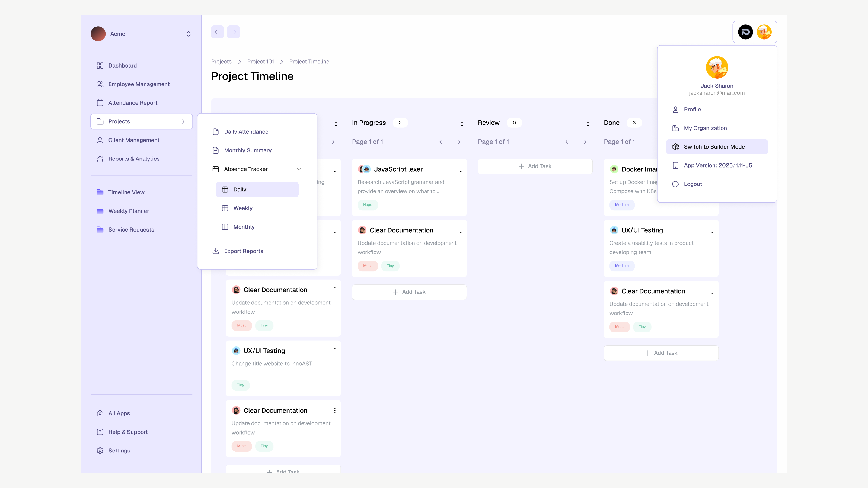Image resolution: width=868 pixels, height=488 pixels.
Task: Click the forward arrow navigation button
Action: click(x=233, y=32)
